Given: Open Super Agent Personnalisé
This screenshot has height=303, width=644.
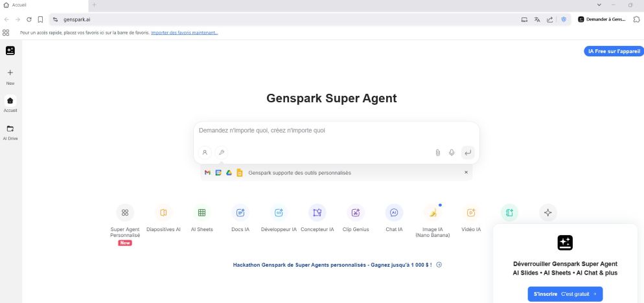Looking at the screenshot, I should [x=125, y=213].
